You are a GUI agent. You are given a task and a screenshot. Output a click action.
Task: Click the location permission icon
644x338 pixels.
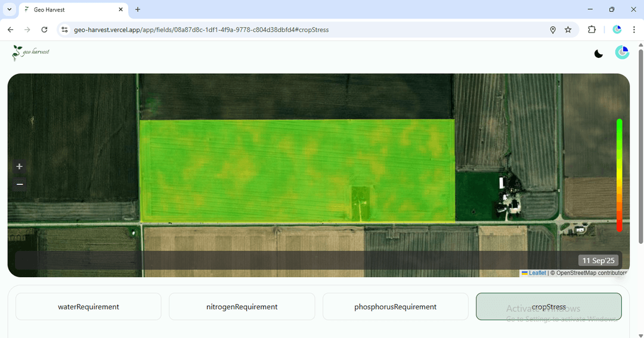coord(553,30)
